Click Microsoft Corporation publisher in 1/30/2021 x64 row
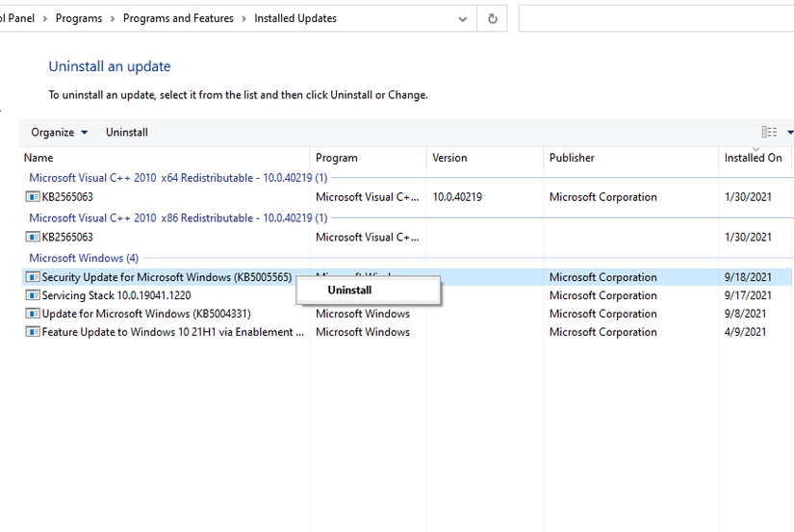 point(602,197)
